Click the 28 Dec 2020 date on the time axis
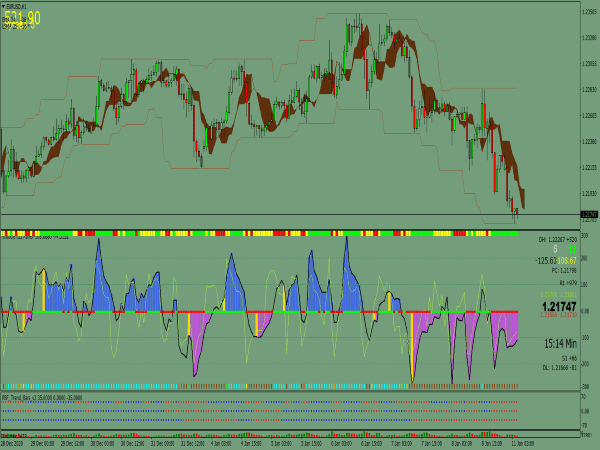600x450 pixels. (12, 444)
